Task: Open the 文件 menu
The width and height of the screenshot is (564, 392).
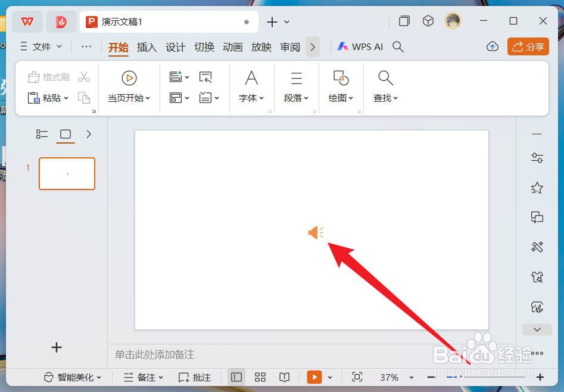Action: pyautogui.click(x=40, y=46)
